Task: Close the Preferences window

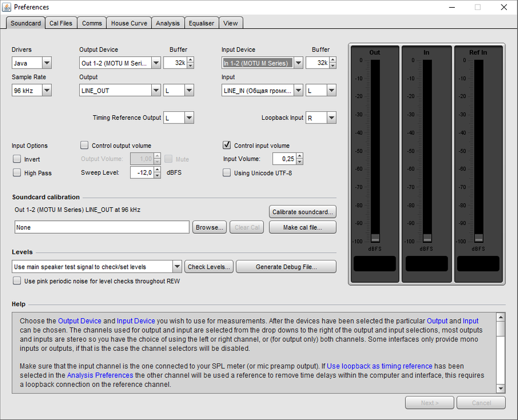Action: tap(504, 7)
